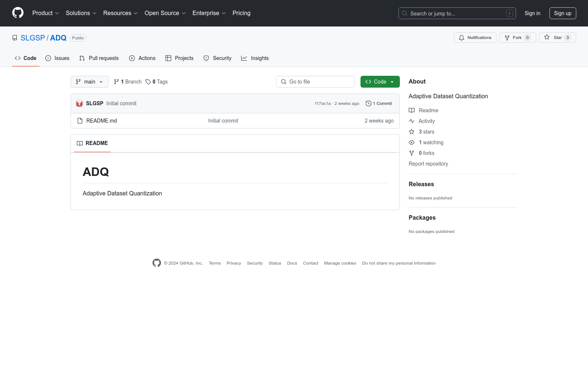Click the fork icon in the Fork button
Viewport: 588px width, 368px height.
507,38
